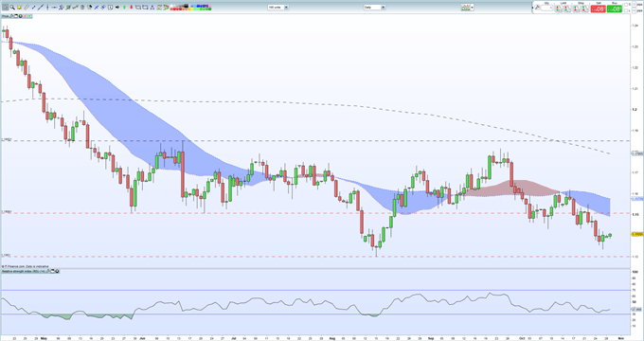
Task: Click the black right arrow tool
Action: [x=117, y=7]
